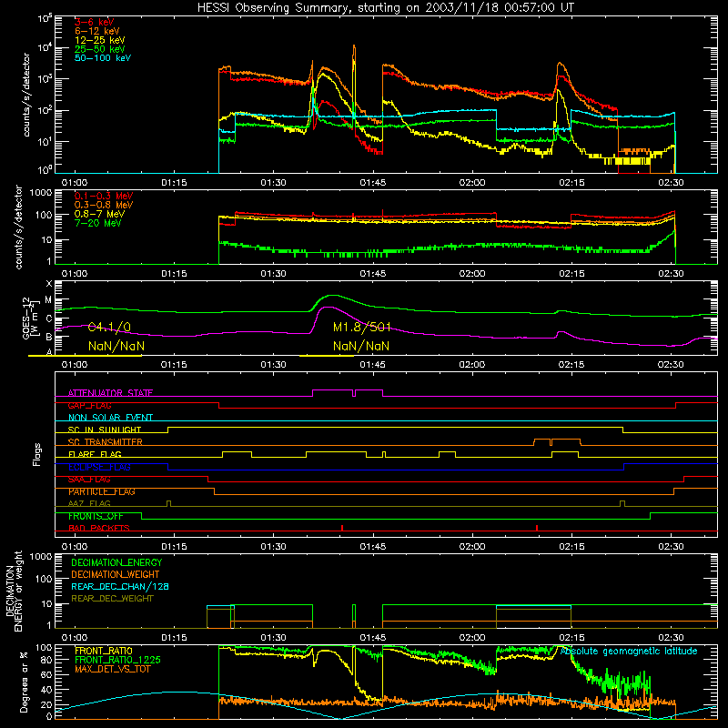Select the SC_IN_SUNLIGHT flag label
The image size is (728, 728).
[x=105, y=430]
